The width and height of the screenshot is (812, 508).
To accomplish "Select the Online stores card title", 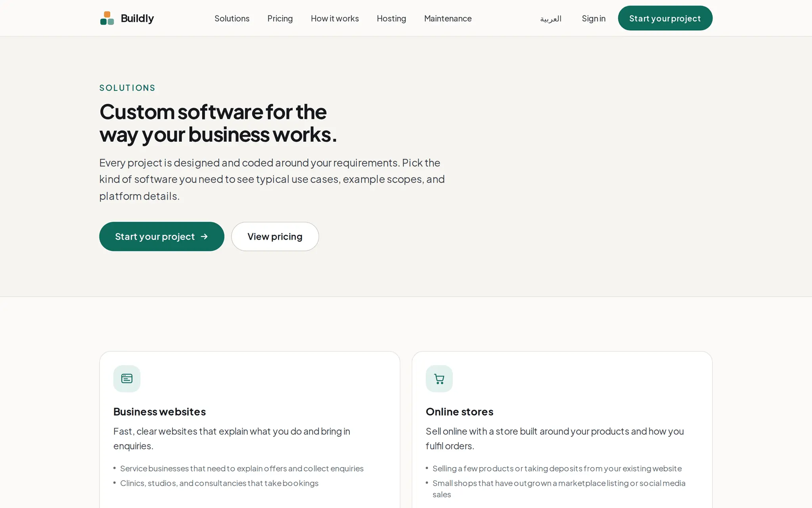I will [460, 412].
